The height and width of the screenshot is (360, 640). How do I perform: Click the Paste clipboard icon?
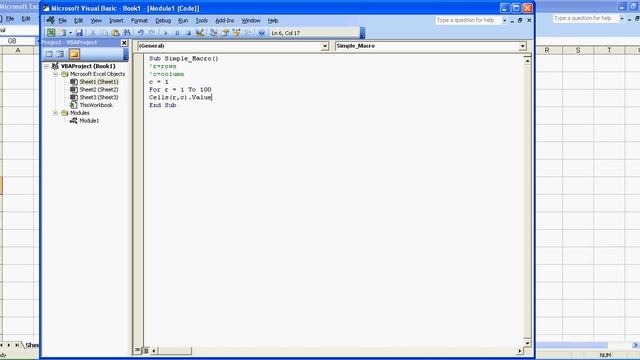click(116, 33)
